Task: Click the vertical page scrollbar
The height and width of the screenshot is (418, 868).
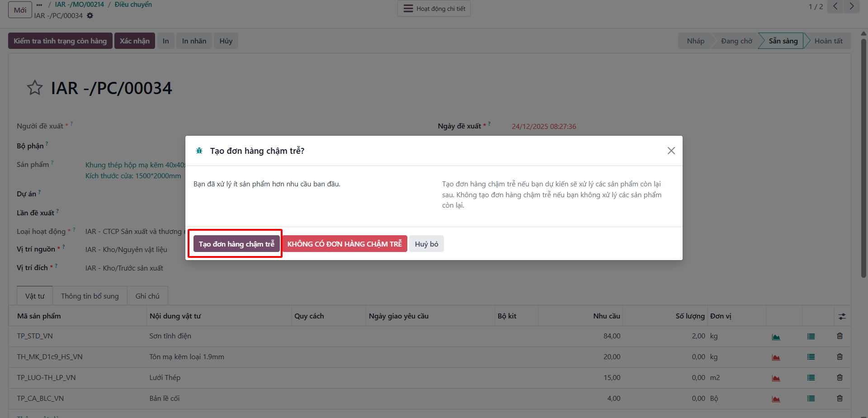Action: coord(863,158)
